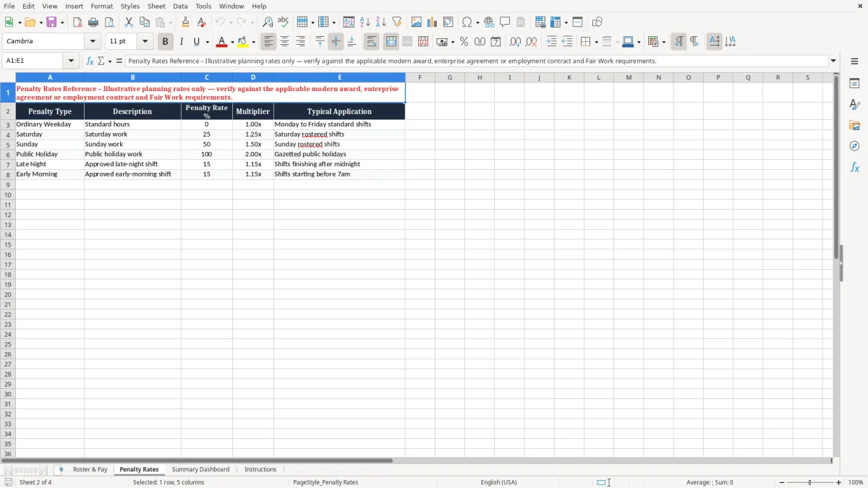Toggle Italic formatting
The image size is (868, 488).
[x=181, y=42]
